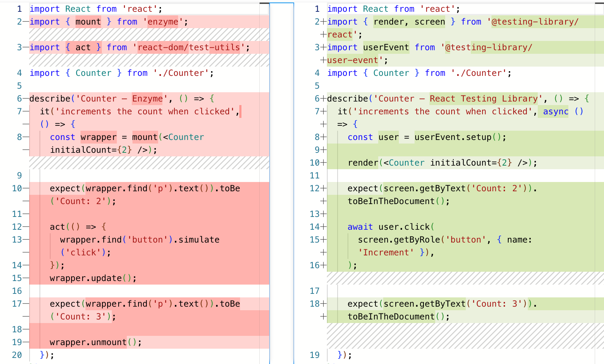Click the 'Increment' string in right pane

[x=386, y=253]
